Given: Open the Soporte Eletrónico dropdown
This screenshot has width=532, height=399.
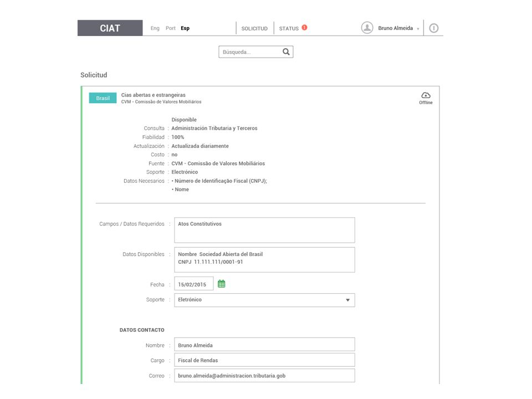Looking at the screenshot, I should click(x=265, y=300).
